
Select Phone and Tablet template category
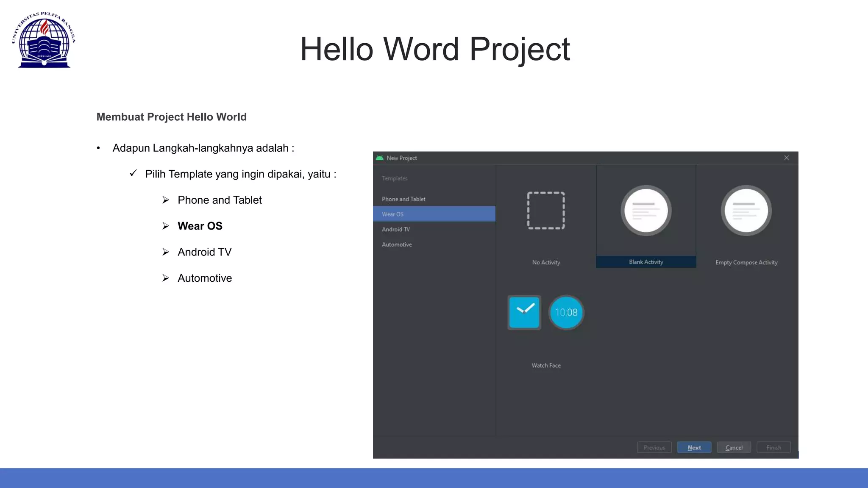click(403, 199)
